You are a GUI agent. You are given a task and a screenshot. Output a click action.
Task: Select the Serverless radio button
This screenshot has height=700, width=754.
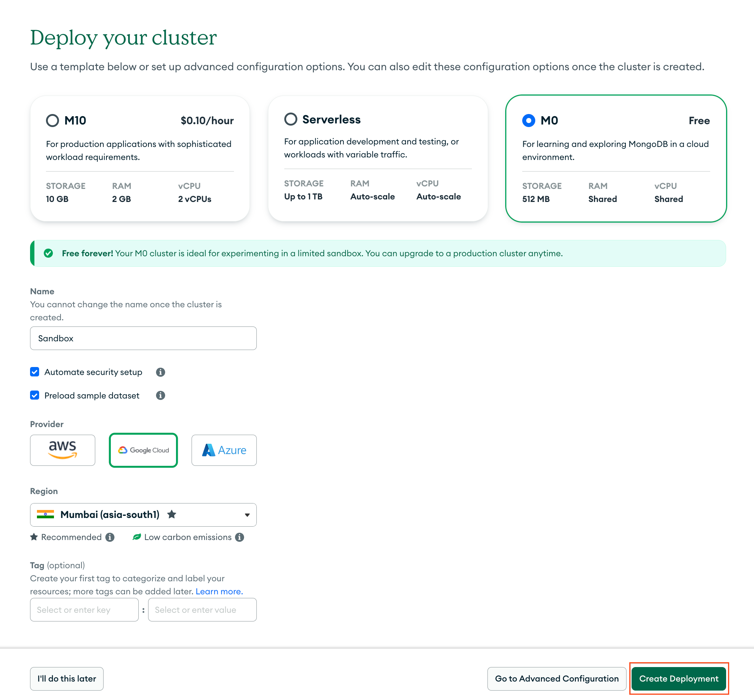coord(291,119)
